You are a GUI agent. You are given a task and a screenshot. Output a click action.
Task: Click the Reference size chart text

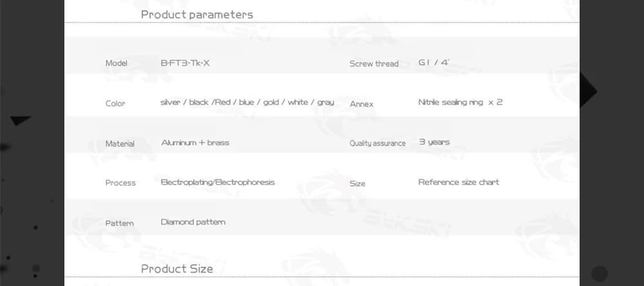click(459, 182)
